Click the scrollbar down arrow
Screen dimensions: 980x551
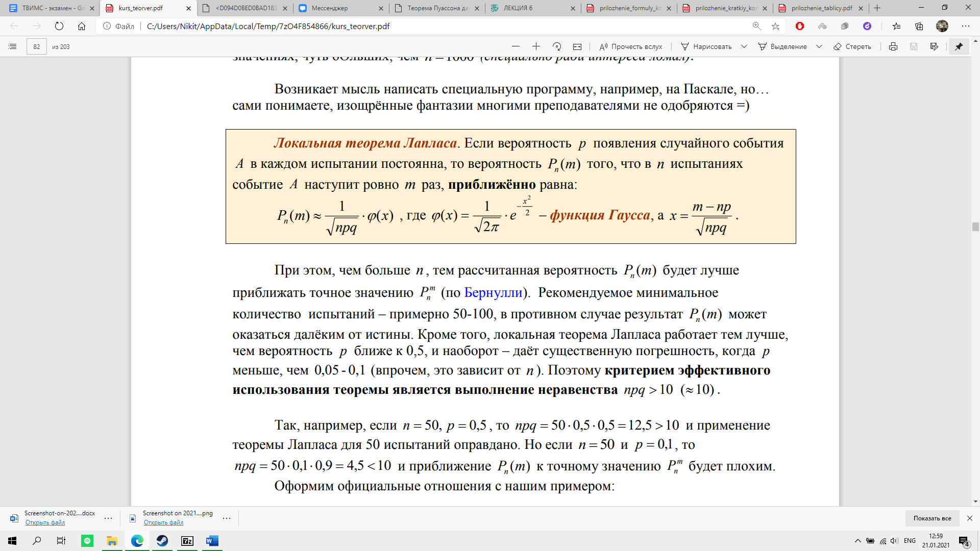(x=975, y=502)
